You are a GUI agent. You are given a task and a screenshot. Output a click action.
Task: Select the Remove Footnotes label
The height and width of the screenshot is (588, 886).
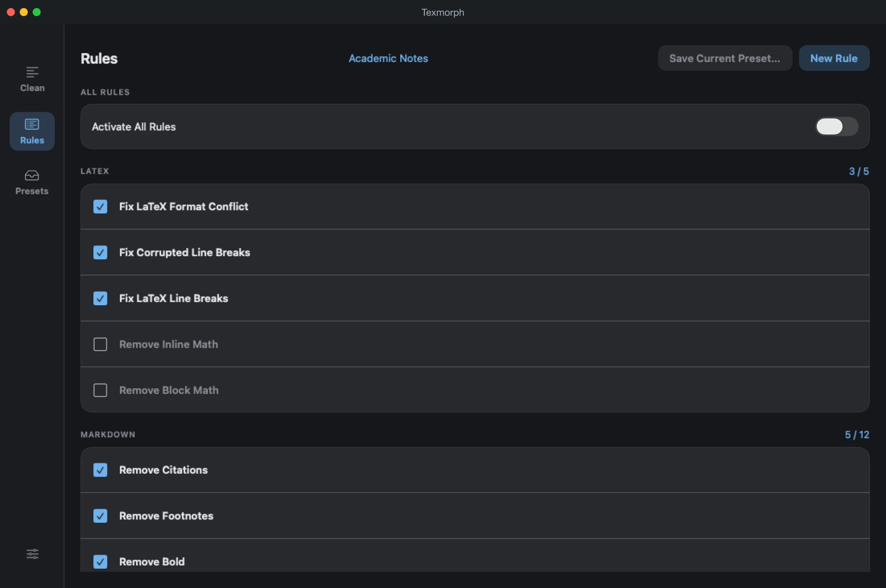pos(166,516)
